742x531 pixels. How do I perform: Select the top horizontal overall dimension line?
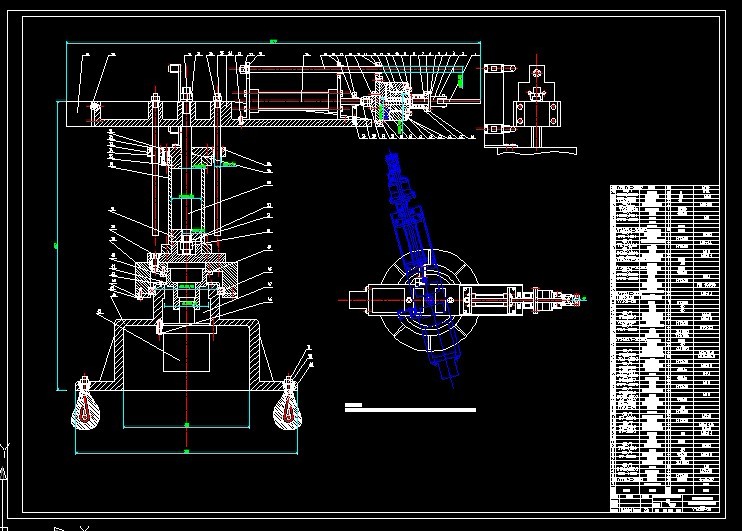[x=274, y=42]
